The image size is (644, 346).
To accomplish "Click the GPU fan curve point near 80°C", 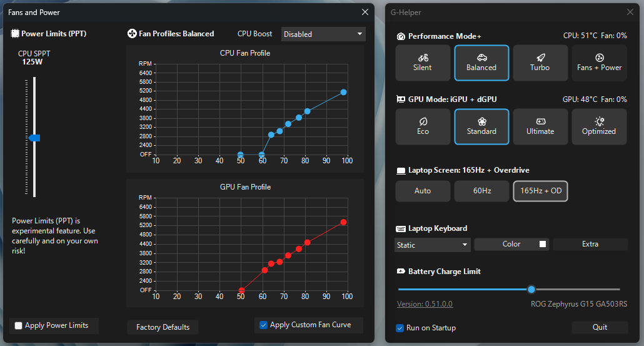I will tap(307, 242).
